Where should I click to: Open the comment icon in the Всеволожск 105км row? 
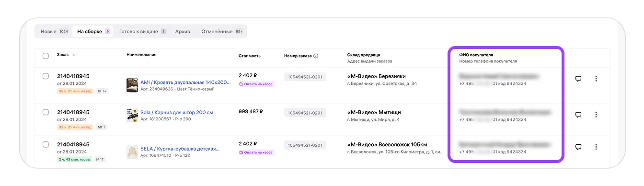click(x=578, y=147)
